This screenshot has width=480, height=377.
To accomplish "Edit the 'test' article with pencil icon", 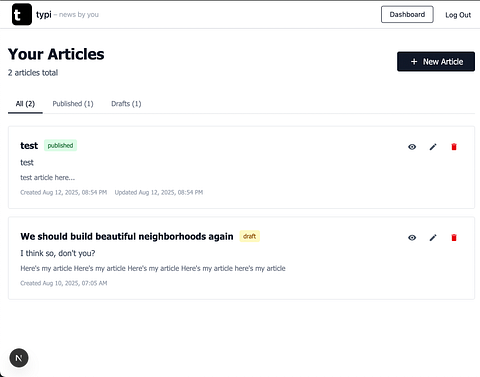I will click(x=433, y=147).
